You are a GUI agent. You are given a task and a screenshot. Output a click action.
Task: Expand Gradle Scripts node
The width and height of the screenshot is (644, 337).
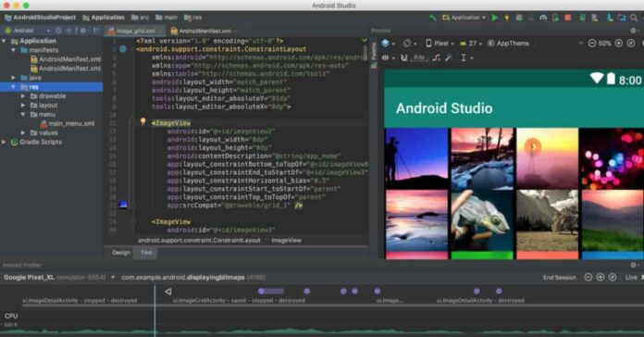tap(4, 142)
